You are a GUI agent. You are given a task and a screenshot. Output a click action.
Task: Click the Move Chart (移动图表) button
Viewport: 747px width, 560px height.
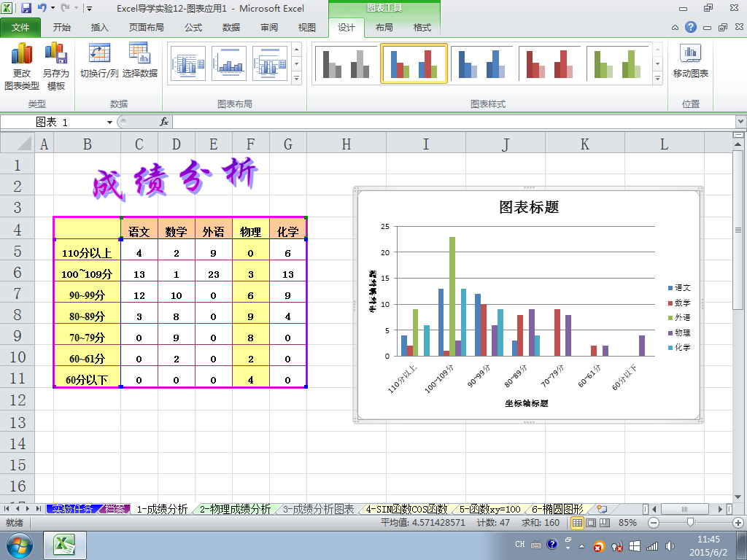[x=690, y=61]
